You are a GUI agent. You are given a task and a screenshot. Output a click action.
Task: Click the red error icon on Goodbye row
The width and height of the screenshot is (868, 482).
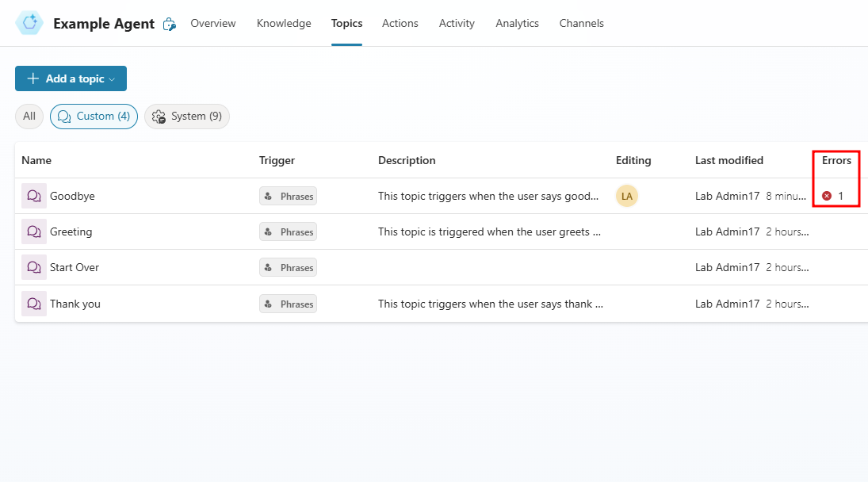pos(827,195)
